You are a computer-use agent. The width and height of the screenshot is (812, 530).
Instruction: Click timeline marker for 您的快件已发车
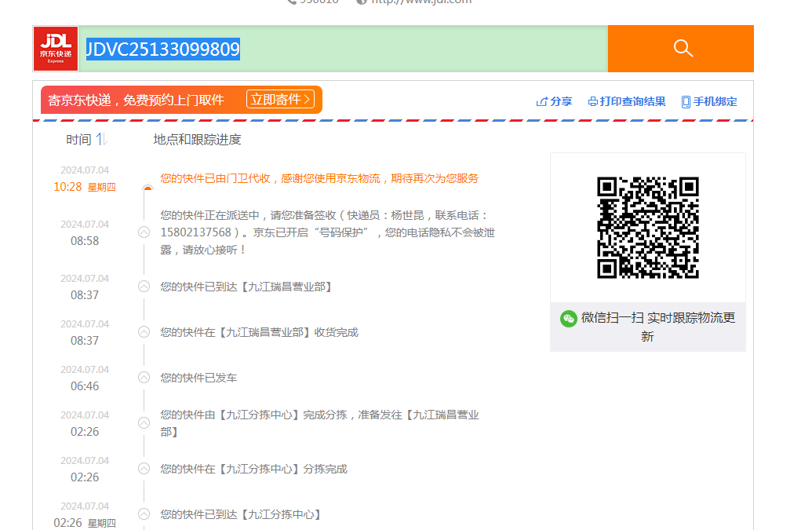point(144,377)
